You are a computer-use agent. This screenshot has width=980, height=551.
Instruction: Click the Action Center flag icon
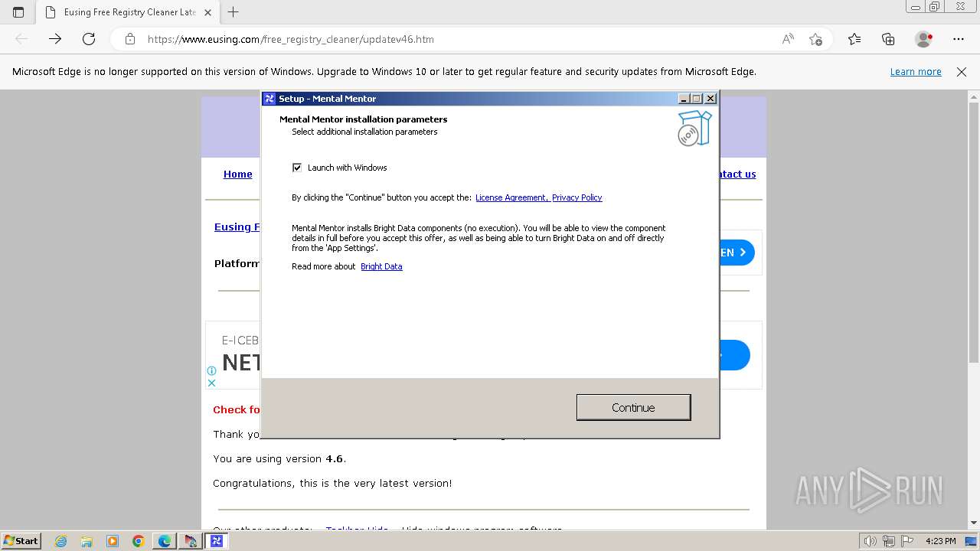(907, 541)
